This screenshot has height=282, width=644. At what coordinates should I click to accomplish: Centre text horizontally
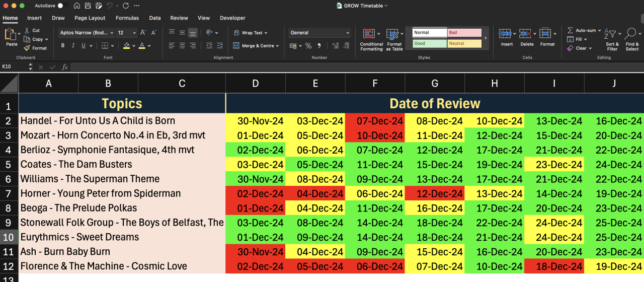(182, 45)
